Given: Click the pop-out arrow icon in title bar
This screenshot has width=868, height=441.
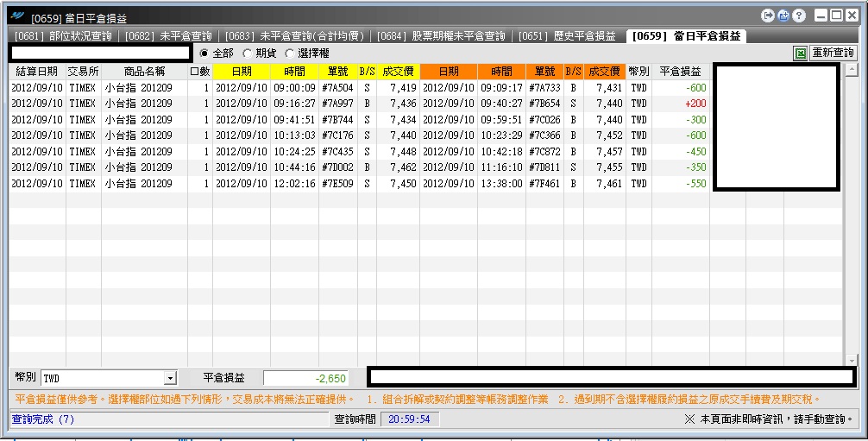Looking at the screenshot, I should (767, 16).
